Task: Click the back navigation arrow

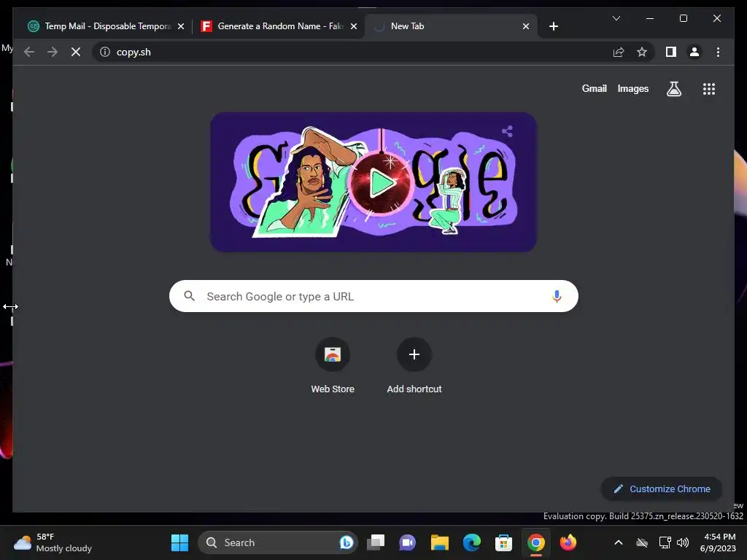Action: click(x=29, y=52)
